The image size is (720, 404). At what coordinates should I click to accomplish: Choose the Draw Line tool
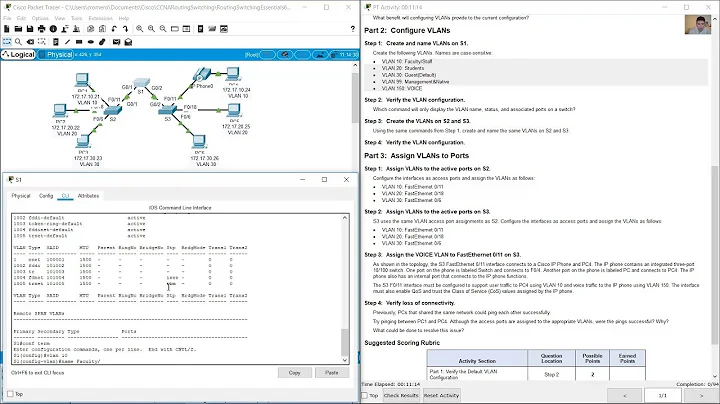(68, 42)
